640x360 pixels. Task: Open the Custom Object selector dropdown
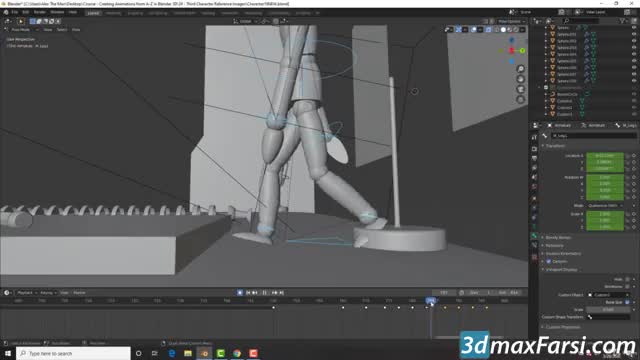tap(608, 295)
